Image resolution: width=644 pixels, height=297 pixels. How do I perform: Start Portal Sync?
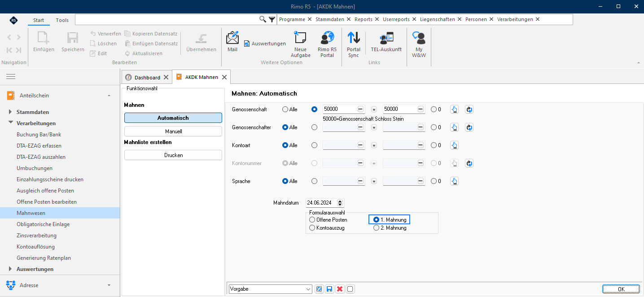click(354, 44)
